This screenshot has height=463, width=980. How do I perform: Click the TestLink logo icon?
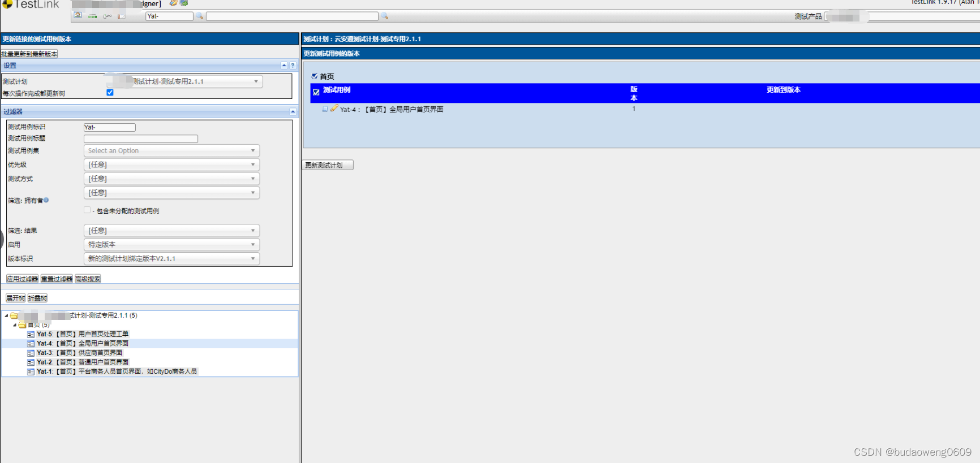click(7, 4)
